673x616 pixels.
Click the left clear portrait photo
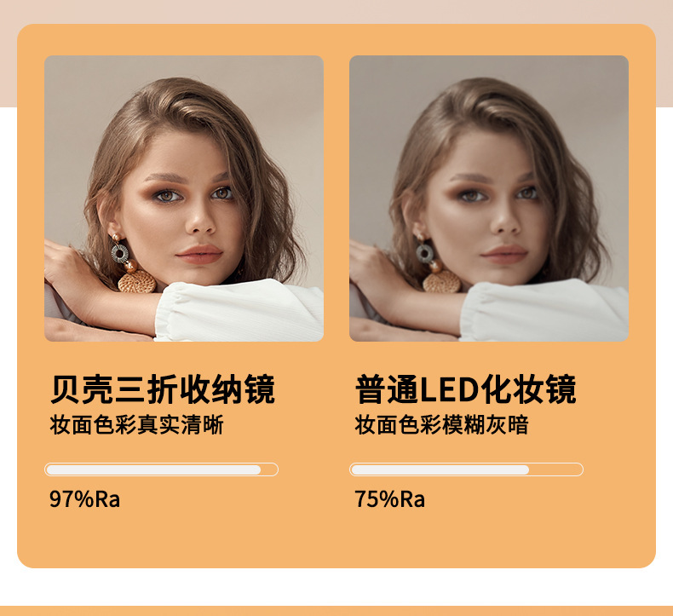coord(184,199)
